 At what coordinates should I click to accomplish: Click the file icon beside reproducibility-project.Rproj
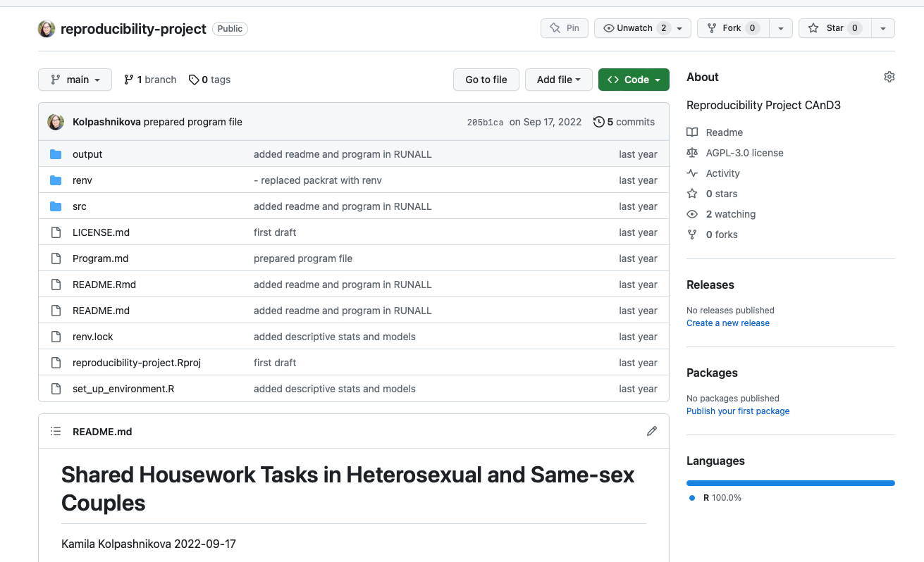pyautogui.click(x=56, y=363)
